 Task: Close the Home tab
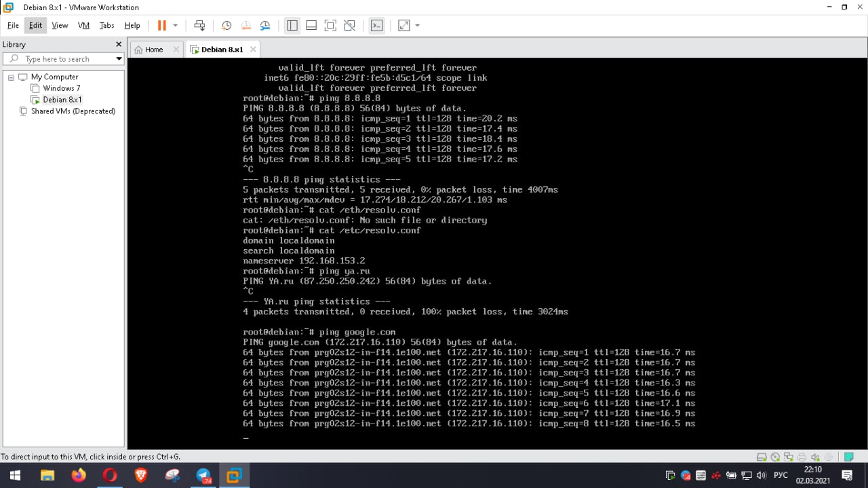coord(176,50)
